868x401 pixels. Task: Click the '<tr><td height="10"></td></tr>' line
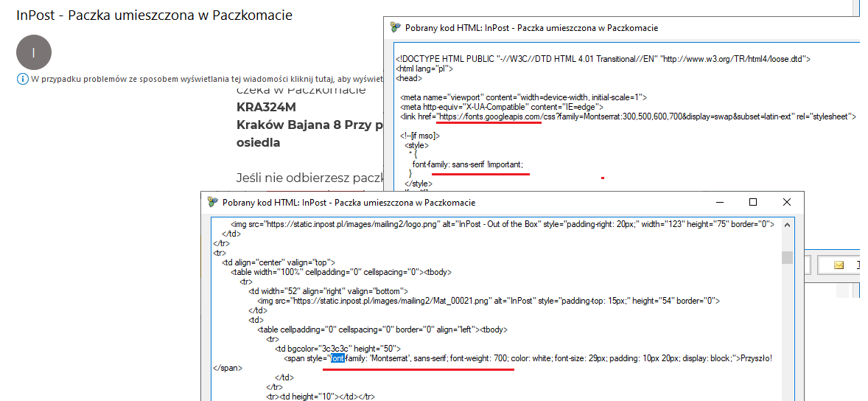point(321,397)
